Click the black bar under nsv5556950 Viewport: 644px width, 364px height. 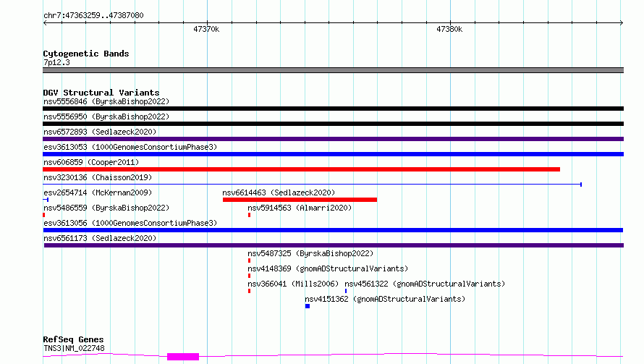point(333,124)
